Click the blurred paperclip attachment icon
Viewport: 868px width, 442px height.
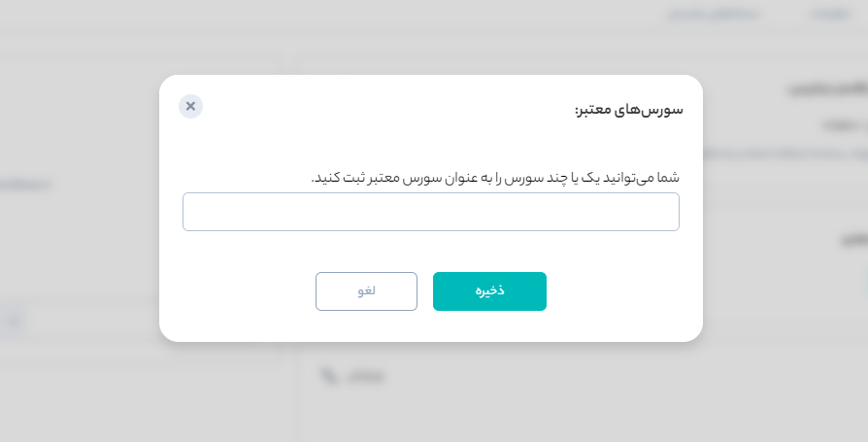(x=329, y=376)
